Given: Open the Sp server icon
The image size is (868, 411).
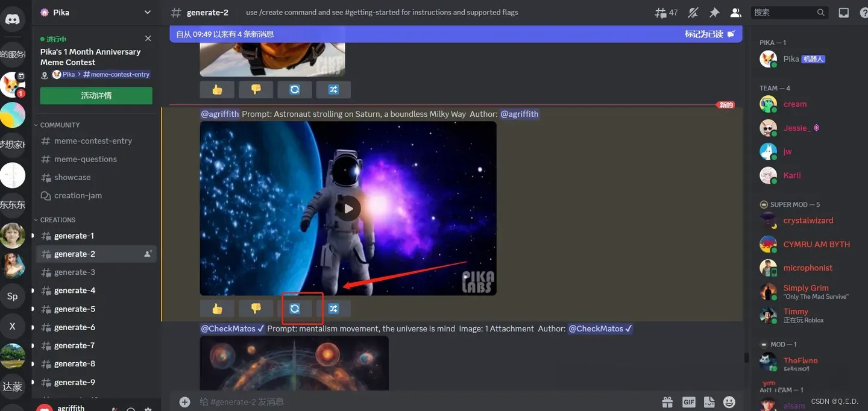Looking at the screenshot, I should (x=13, y=296).
